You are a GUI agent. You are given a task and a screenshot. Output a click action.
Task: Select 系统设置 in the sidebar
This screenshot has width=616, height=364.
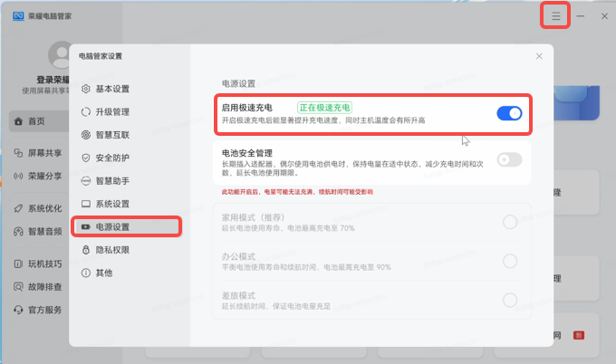coord(112,204)
